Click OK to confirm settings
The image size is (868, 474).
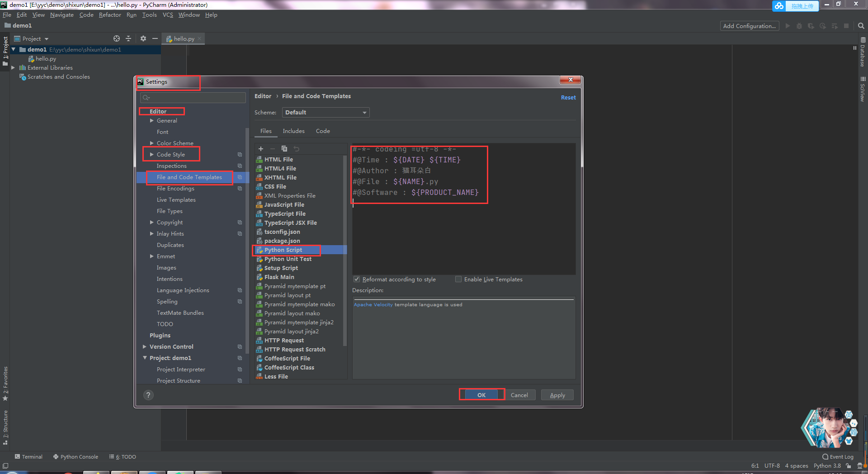click(481, 395)
